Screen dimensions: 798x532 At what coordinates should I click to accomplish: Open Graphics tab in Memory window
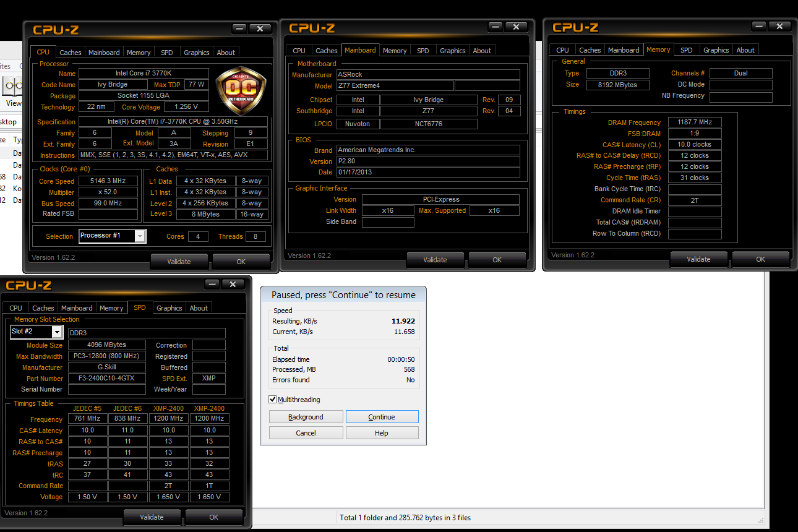[x=716, y=50]
